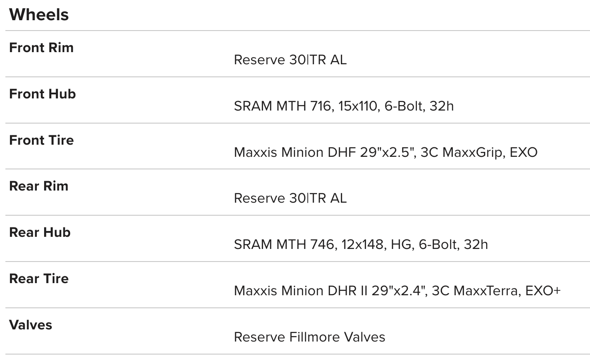The image size is (590, 364).
Task: Select the Rear Hub label
Action: 40,232
